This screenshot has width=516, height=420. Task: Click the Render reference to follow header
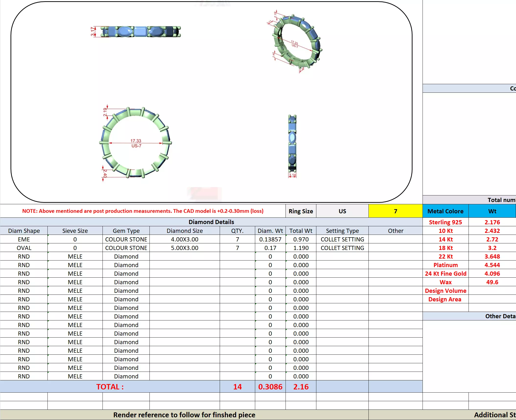(x=184, y=415)
